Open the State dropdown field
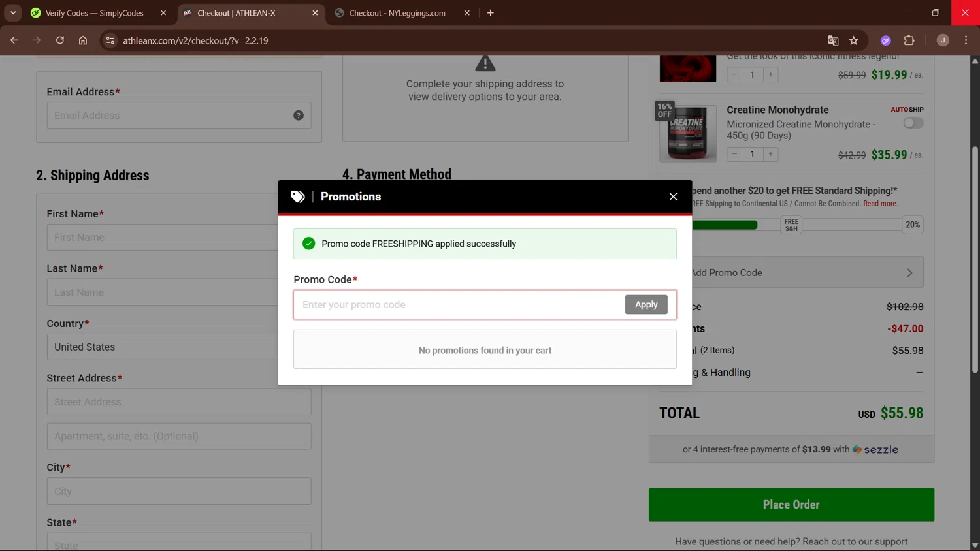 pyautogui.click(x=179, y=543)
